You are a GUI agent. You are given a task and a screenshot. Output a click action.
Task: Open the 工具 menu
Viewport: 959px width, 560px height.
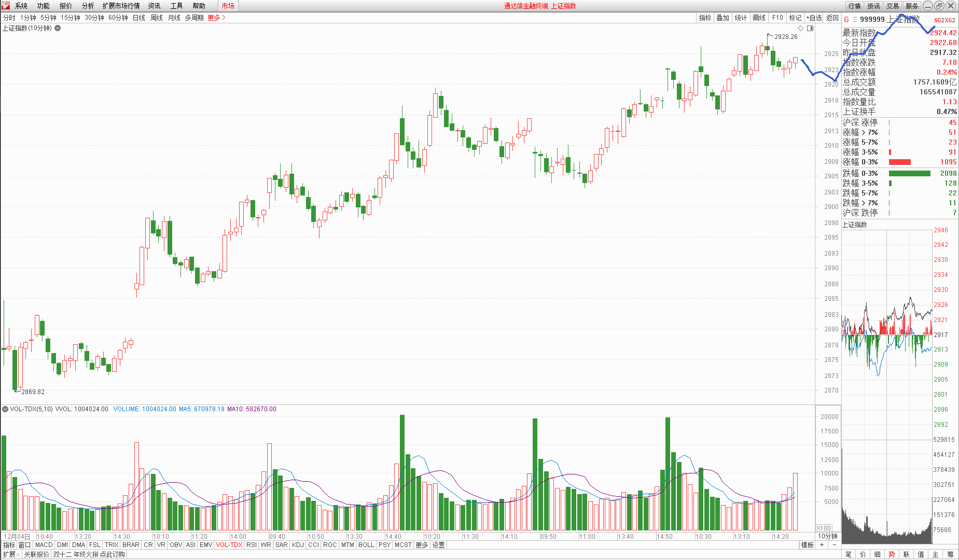(176, 6)
